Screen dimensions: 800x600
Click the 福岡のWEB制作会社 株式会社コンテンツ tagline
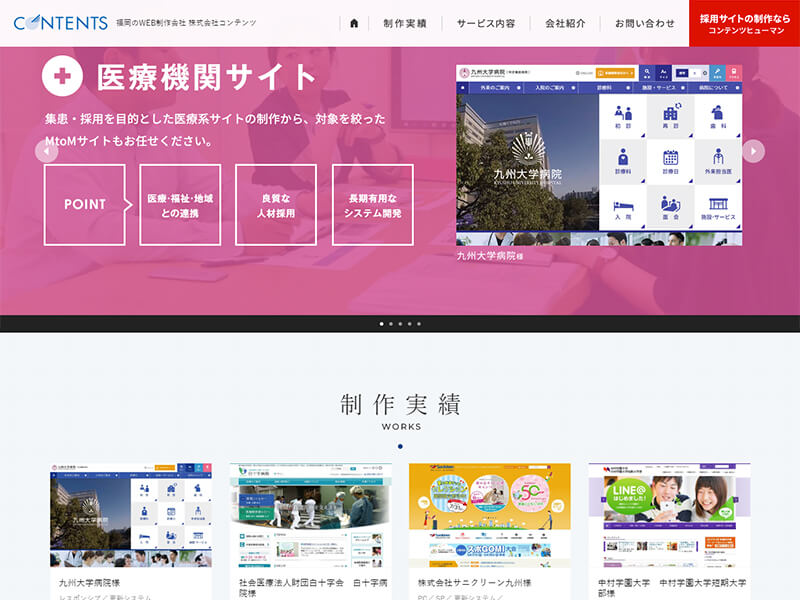coord(186,23)
